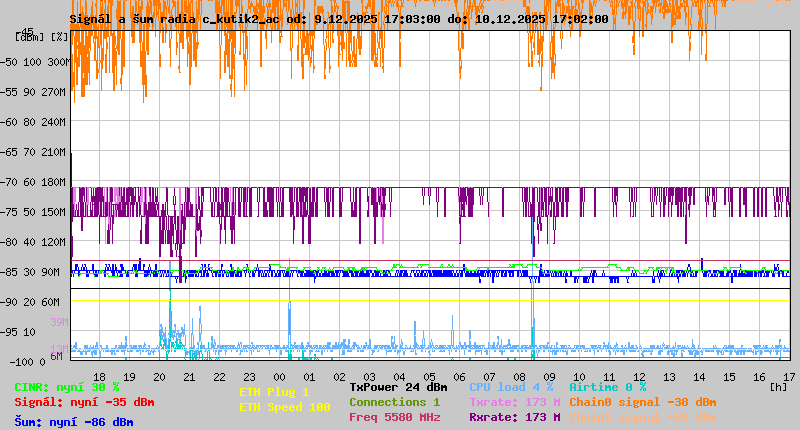
Task: Click the 'Freq 5580 MHz' legend label
Action: [x=394, y=417]
